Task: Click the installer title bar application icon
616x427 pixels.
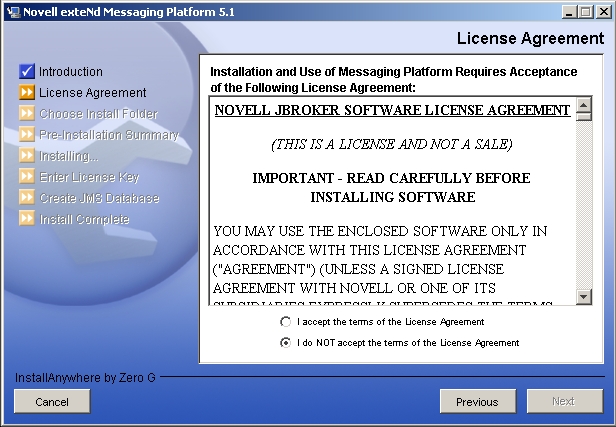Action: click(x=14, y=12)
